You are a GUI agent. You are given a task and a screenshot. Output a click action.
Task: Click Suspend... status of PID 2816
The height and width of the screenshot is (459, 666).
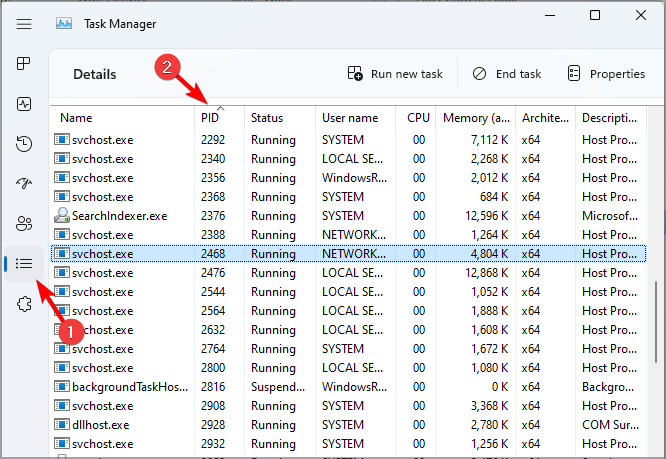click(278, 387)
